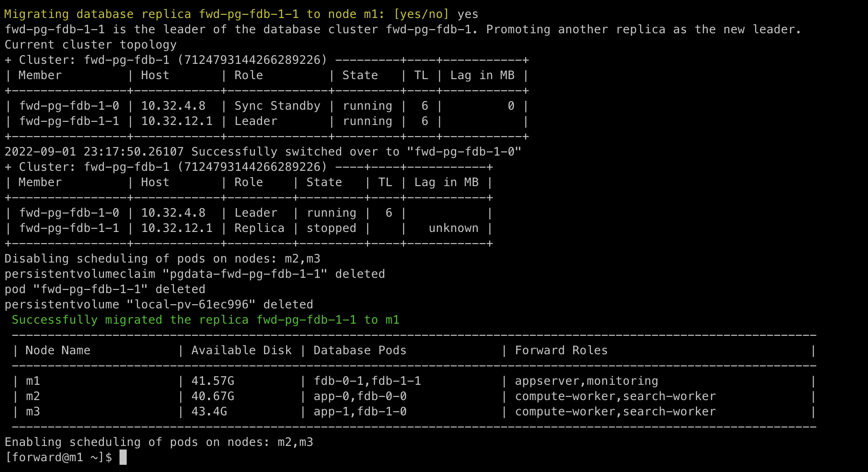The width and height of the screenshot is (868, 472).
Task: Click the "[forward@m1 ~]$" shell prompt
Action: (x=58, y=457)
